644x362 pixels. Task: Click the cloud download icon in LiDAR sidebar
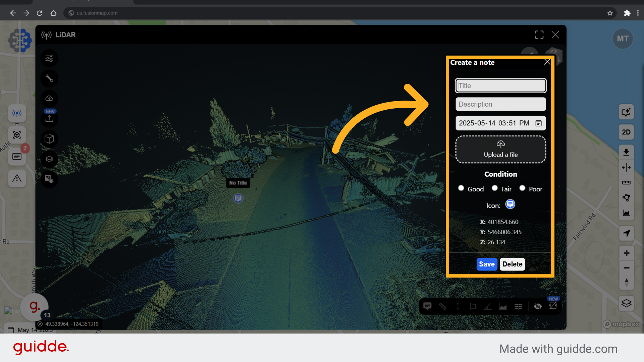point(49,99)
